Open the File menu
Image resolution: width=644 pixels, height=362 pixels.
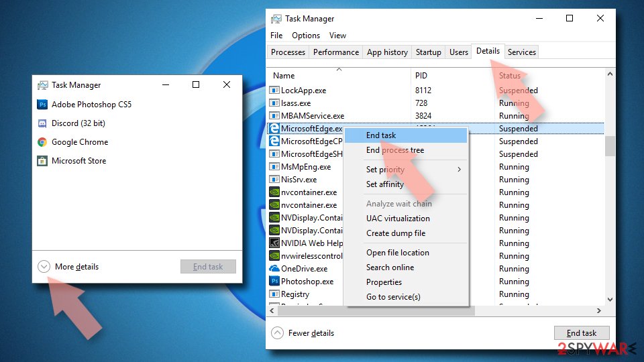(x=276, y=36)
